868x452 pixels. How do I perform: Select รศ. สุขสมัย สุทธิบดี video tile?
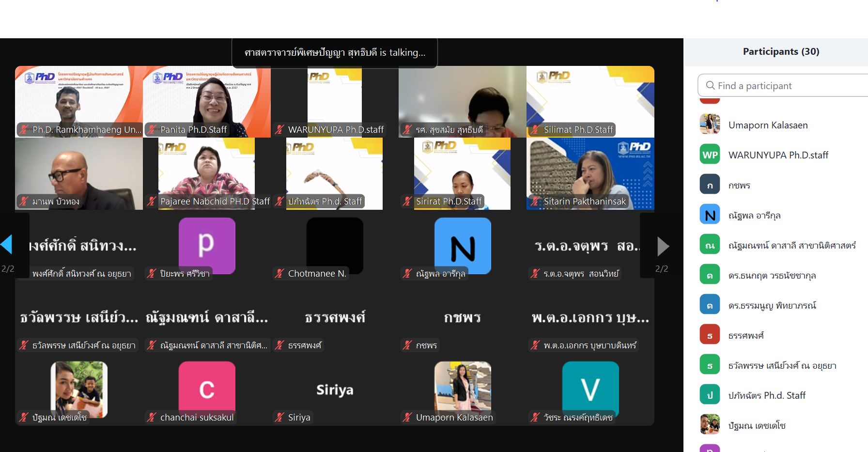tap(463, 102)
